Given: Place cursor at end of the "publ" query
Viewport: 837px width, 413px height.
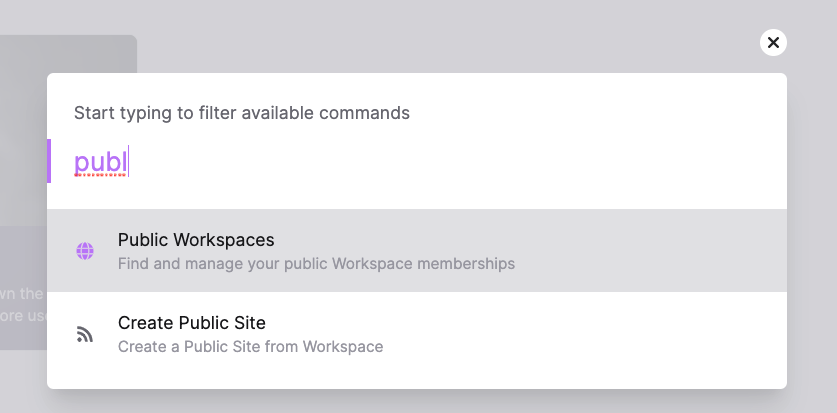Looking at the screenshot, I should [x=129, y=162].
